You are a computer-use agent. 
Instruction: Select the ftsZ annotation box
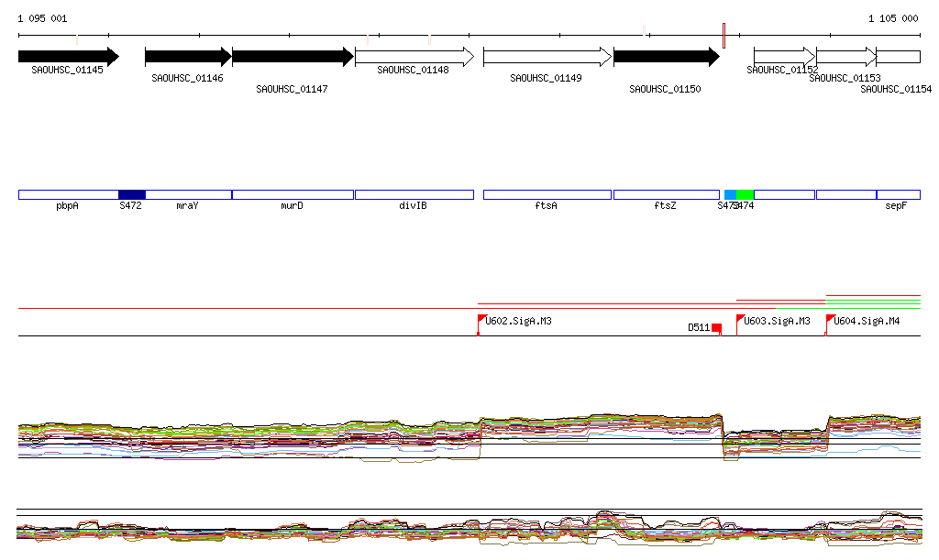(x=667, y=194)
